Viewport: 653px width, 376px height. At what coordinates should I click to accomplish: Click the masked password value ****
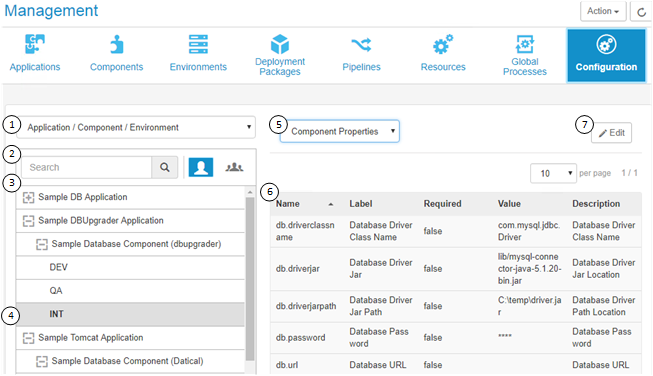(505, 336)
